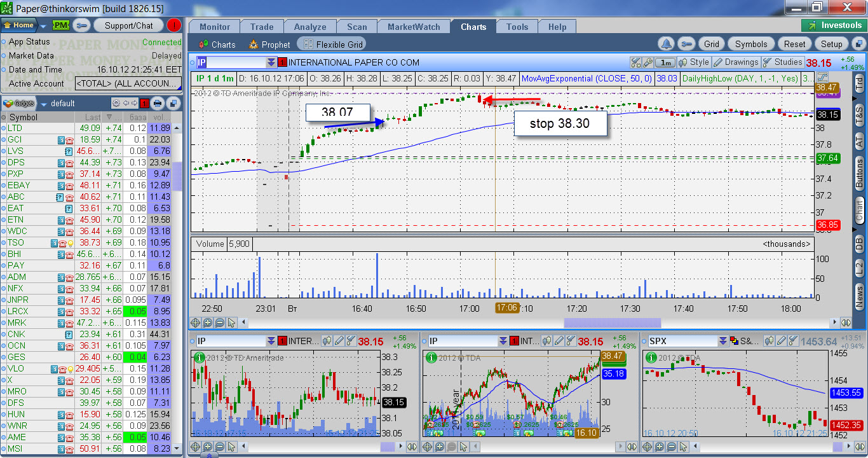The width and height of the screenshot is (868, 458).
Task: Open the News sidebar tab
Action: (859, 298)
